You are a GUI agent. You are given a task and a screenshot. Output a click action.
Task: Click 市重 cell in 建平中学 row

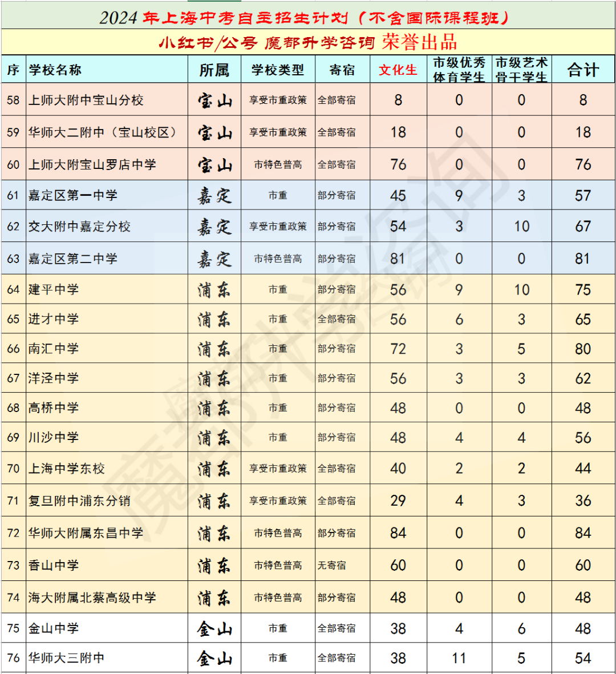[x=278, y=290]
